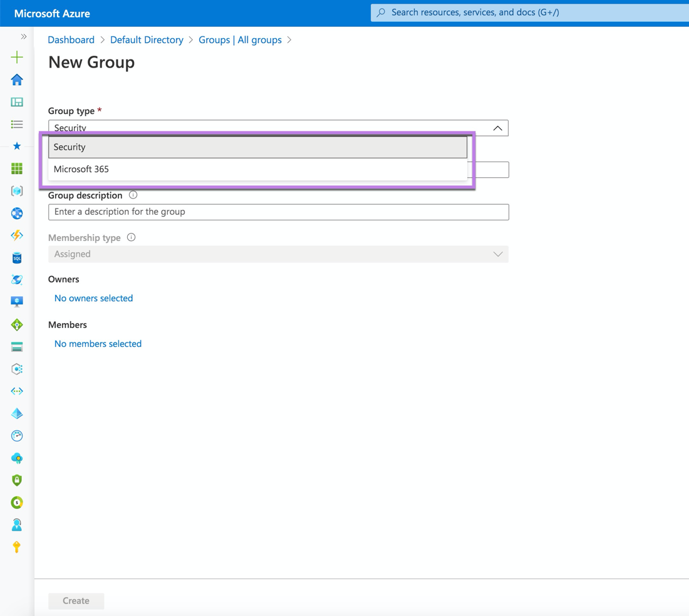This screenshot has width=689, height=616.
Task: Click the gray hexagon with blue dots icon
Action: click(x=17, y=369)
